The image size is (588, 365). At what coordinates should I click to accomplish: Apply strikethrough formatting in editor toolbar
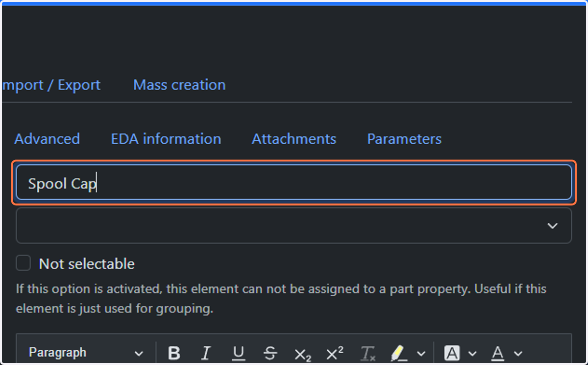point(270,353)
